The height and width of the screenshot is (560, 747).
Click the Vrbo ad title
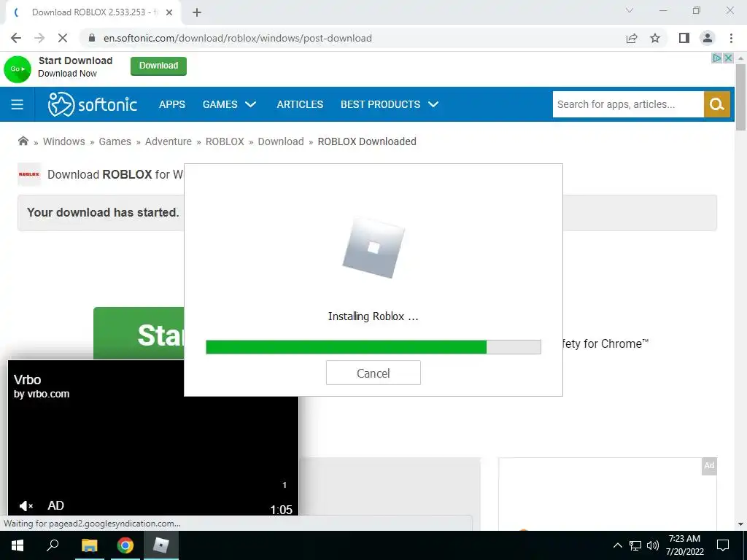pos(27,379)
